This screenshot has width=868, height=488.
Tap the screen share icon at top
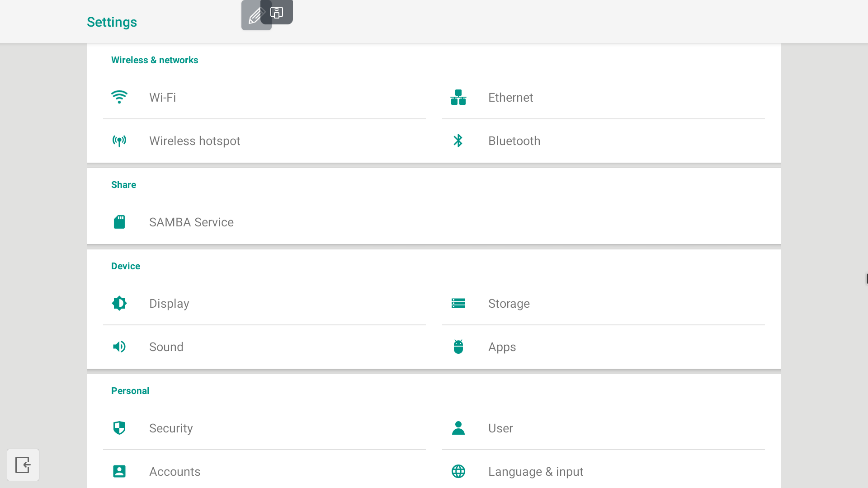(277, 12)
